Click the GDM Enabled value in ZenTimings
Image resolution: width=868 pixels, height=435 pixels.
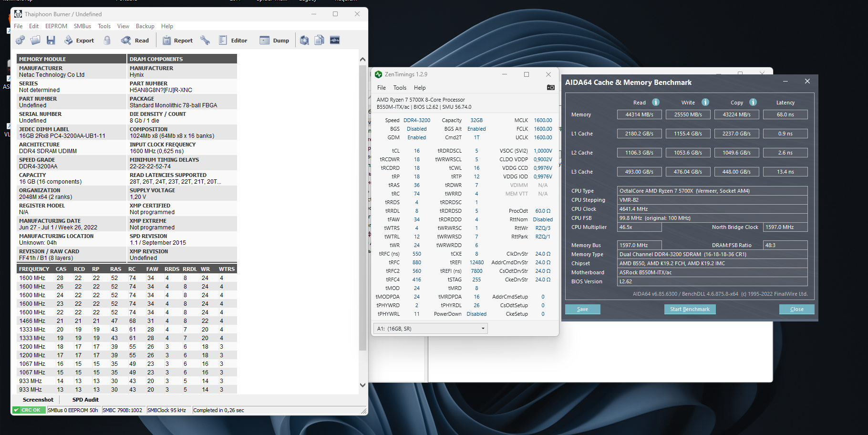(417, 137)
